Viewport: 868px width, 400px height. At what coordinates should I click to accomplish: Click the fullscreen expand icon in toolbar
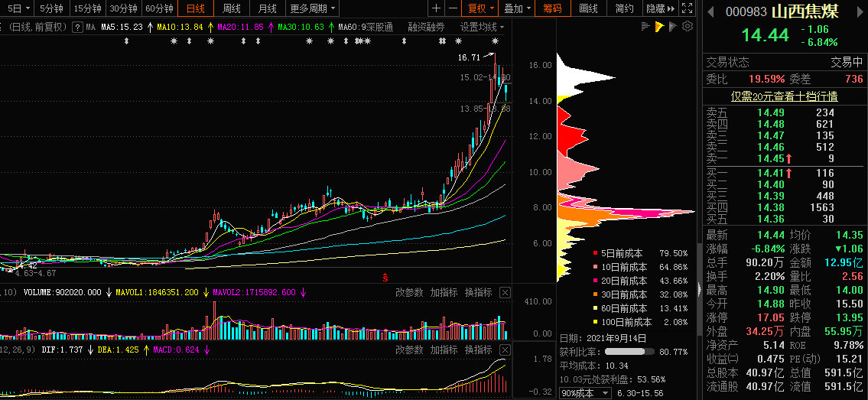(685, 8)
